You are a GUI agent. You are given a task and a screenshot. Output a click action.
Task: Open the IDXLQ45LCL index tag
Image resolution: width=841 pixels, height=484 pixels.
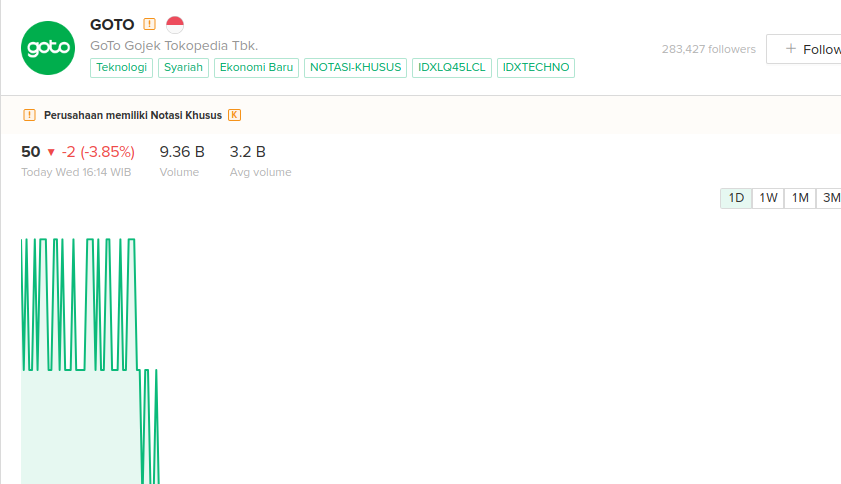pyautogui.click(x=452, y=68)
